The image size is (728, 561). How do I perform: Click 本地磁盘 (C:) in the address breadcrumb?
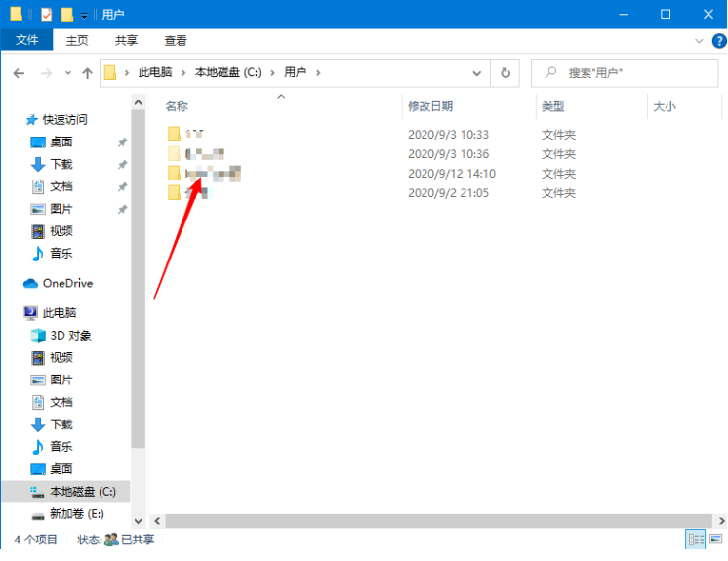tap(227, 72)
